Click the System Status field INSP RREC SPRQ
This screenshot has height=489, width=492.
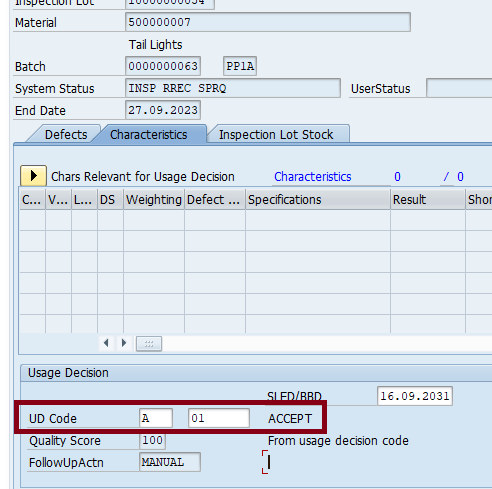(x=233, y=88)
